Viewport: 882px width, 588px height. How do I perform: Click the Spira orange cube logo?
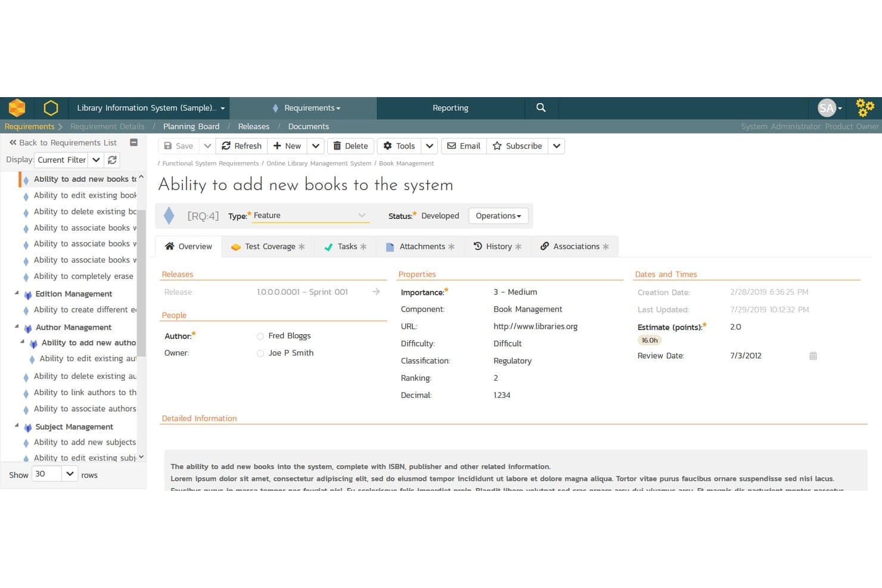(x=17, y=108)
